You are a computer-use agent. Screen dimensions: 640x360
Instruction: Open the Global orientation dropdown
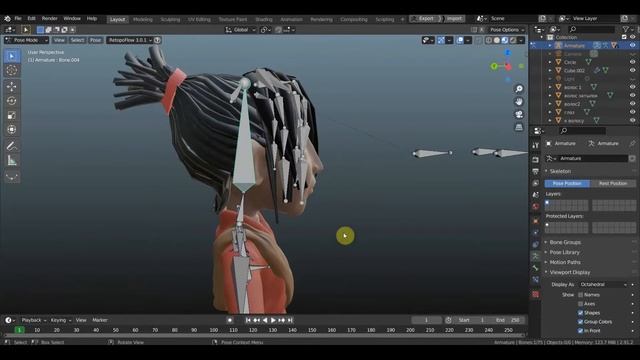click(240, 30)
